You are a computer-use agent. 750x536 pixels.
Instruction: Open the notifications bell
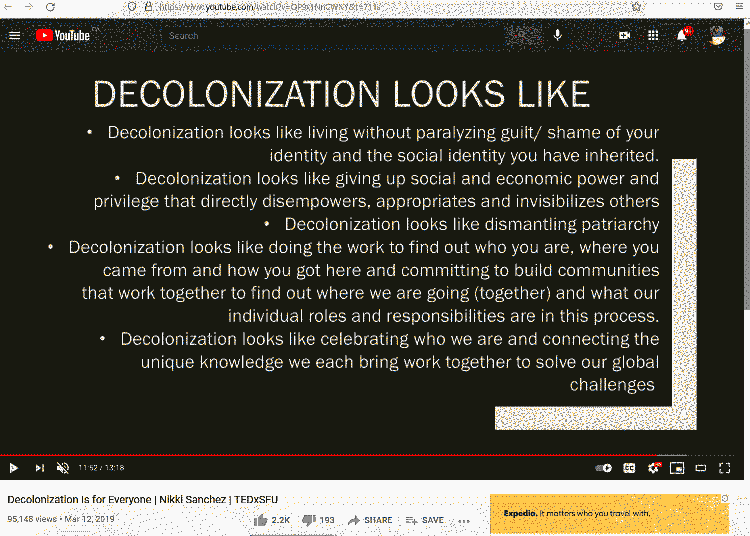click(x=682, y=35)
